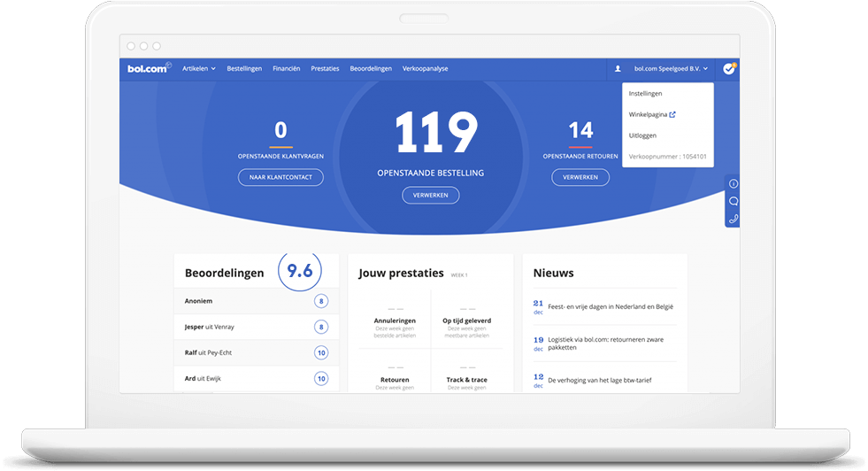The height and width of the screenshot is (471, 868).
Task: Click the Annuleringen performance tile
Action: [395, 320]
